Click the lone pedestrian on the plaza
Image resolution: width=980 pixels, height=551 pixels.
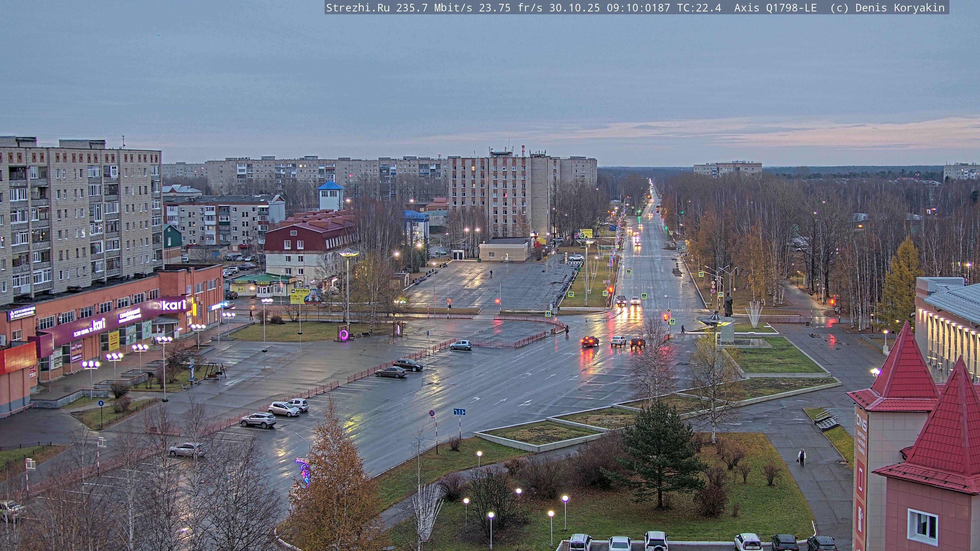tap(491, 273)
